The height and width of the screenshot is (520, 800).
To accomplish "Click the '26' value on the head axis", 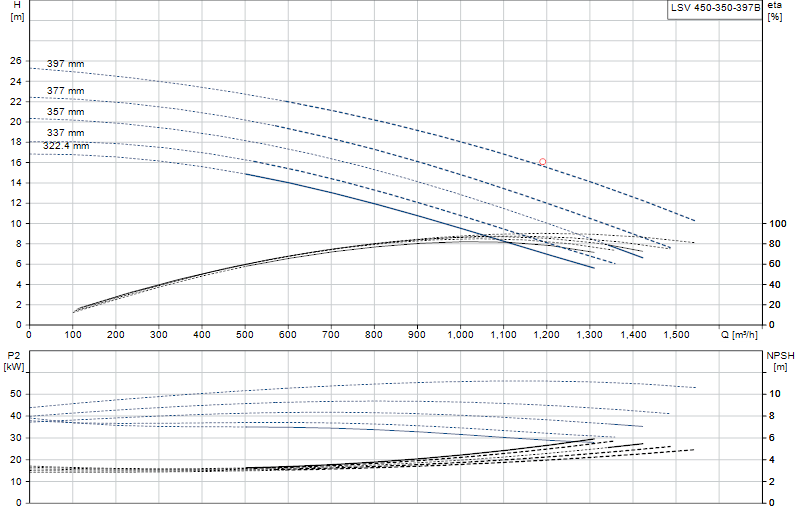I will [x=16, y=61].
